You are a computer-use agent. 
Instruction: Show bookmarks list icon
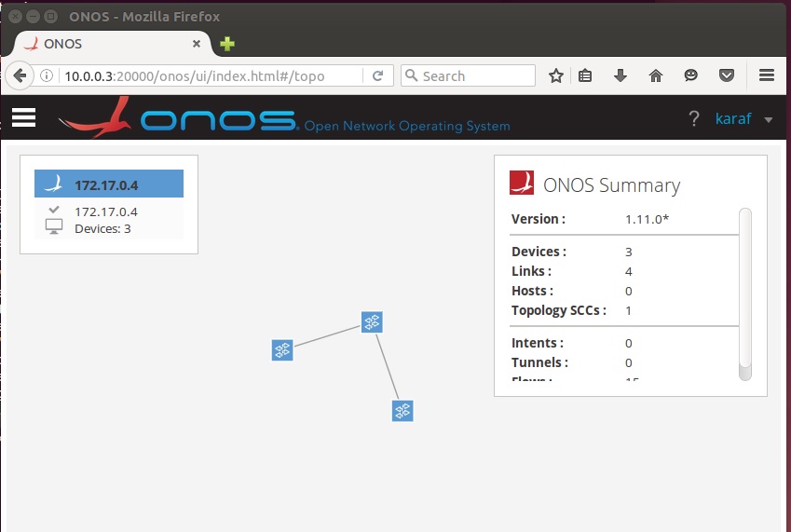tap(585, 75)
